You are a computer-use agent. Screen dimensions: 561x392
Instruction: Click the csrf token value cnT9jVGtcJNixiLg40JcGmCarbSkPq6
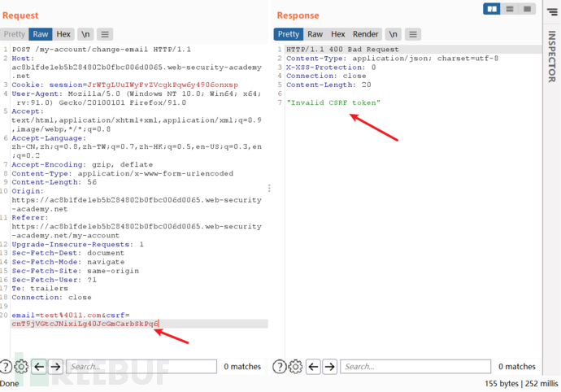[85, 324]
